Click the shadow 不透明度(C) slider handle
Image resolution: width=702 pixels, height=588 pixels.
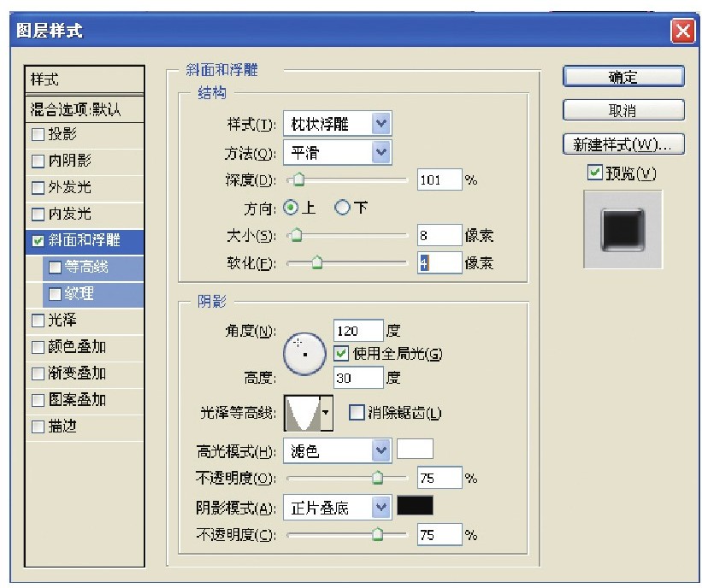[378, 534]
